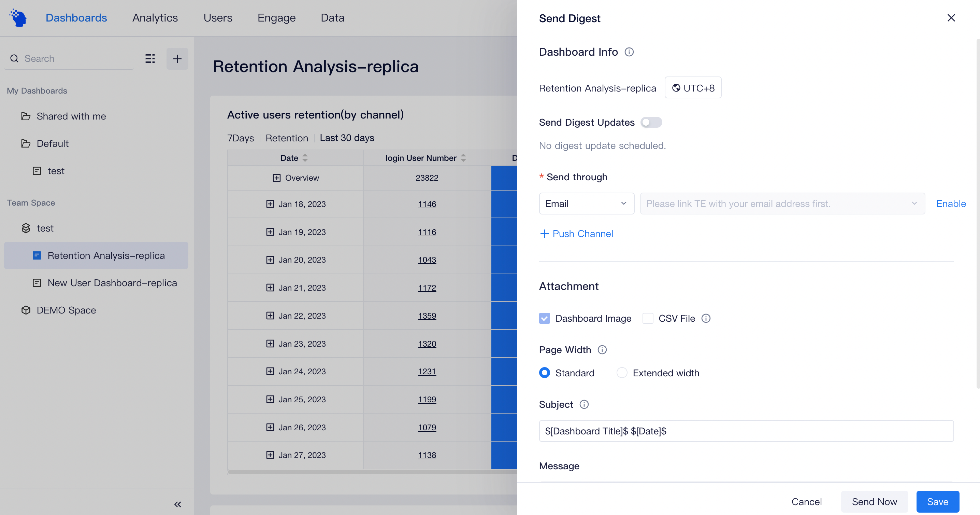
Task: Select the Standard page width radio
Action: pyautogui.click(x=544, y=373)
